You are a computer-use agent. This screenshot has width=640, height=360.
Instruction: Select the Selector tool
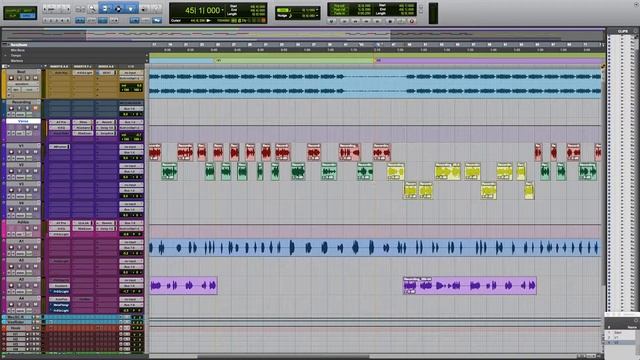tap(118, 9)
